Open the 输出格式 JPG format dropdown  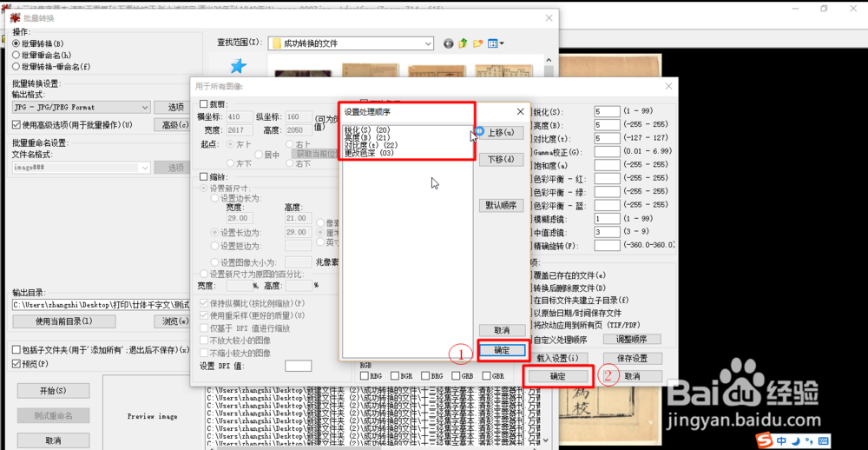click(x=81, y=107)
